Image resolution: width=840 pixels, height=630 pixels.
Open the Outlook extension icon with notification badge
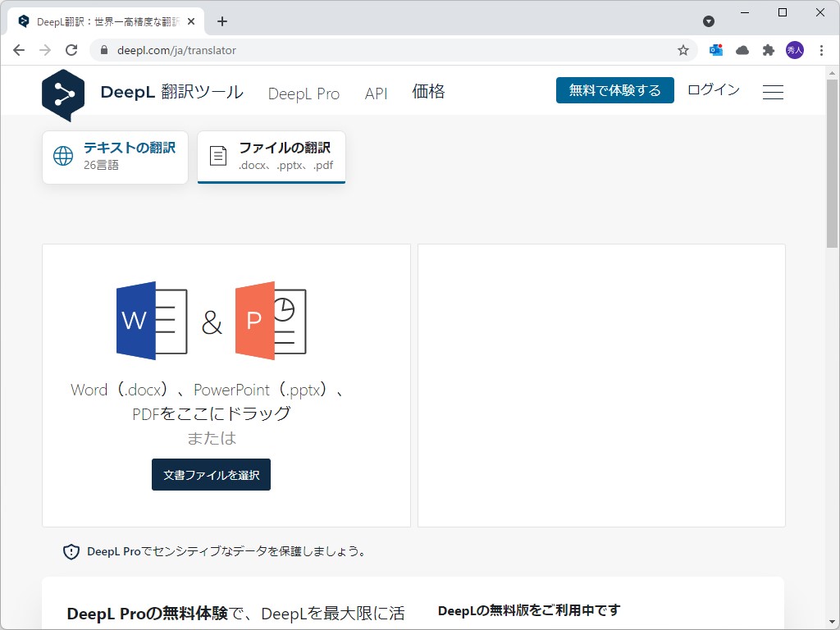(x=715, y=49)
